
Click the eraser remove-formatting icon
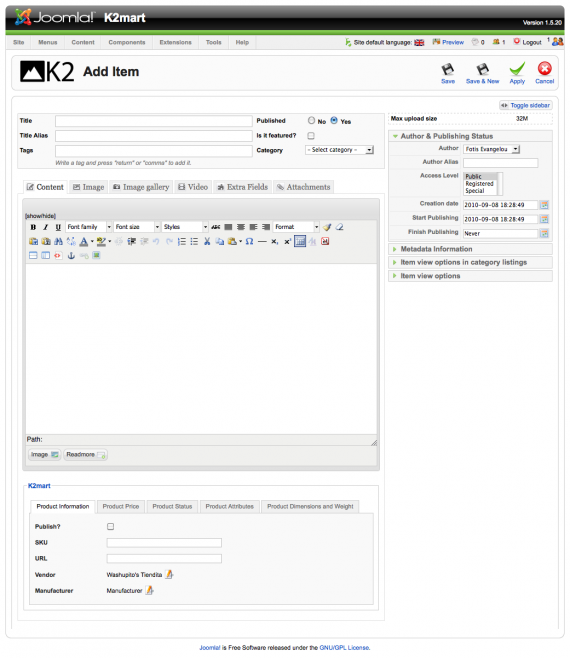coord(340,227)
